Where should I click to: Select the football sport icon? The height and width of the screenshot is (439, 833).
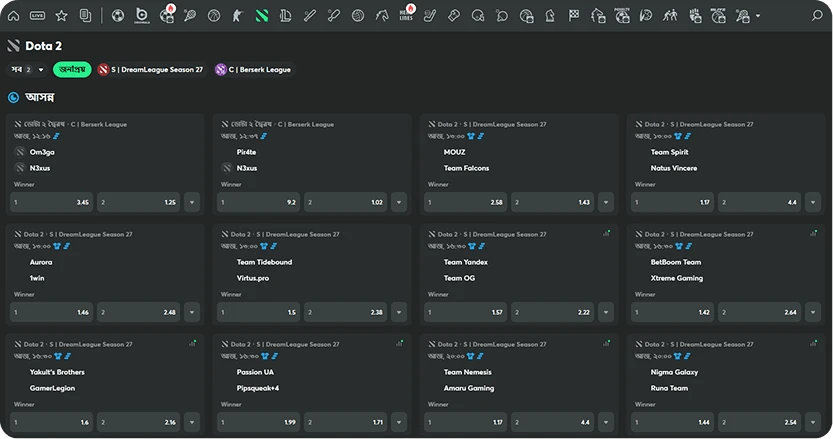click(119, 16)
